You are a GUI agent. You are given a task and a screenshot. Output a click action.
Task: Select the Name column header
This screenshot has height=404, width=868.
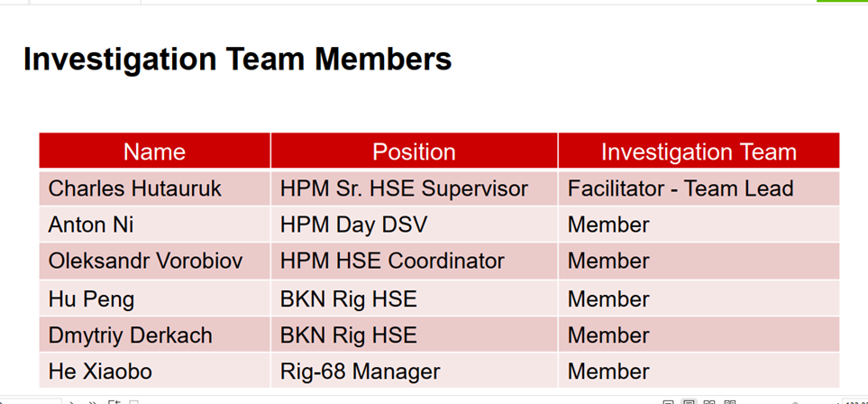pyautogui.click(x=154, y=151)
